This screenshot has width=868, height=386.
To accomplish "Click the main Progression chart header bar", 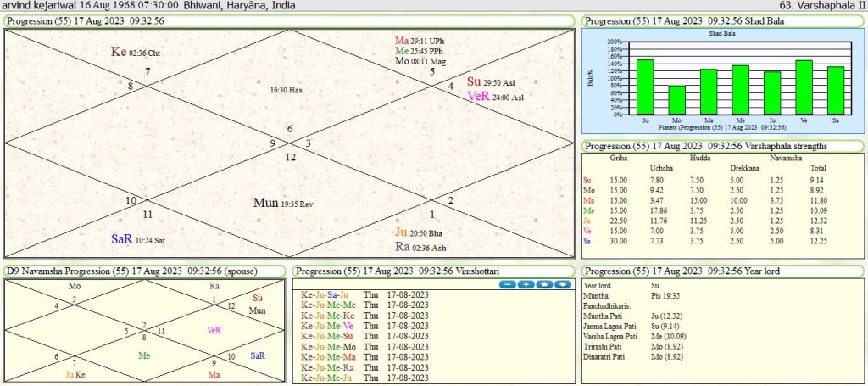I will [289, 20].
